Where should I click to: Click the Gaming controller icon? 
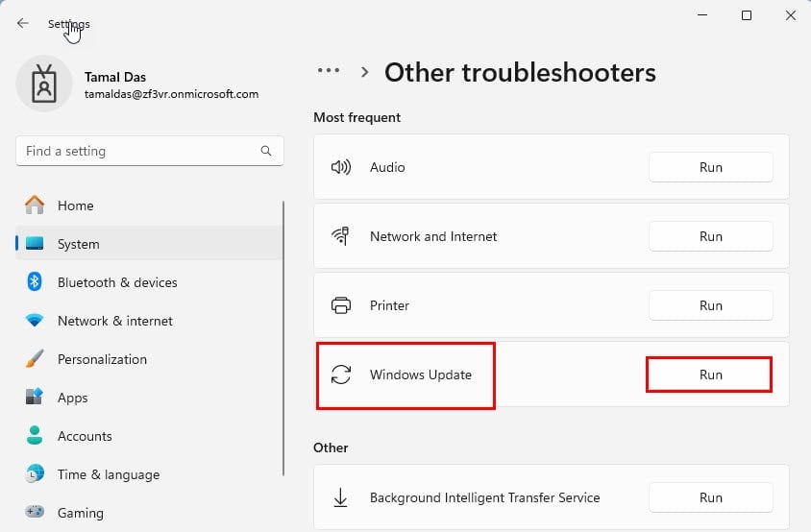pos(35,512)
